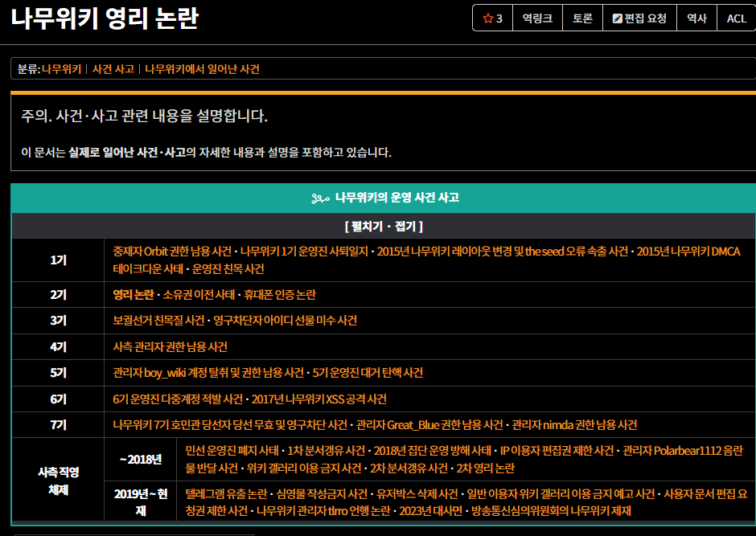Open 보궐선거 친목질 사건 link

[158, 321]
